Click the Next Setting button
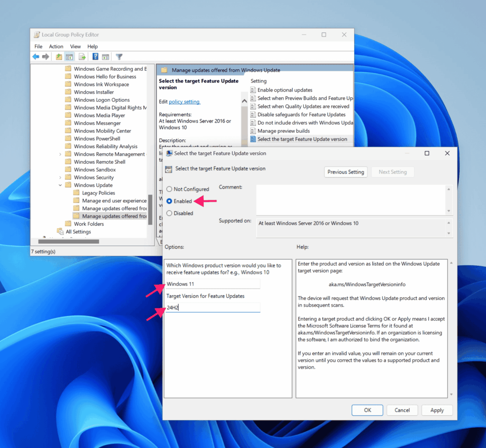The width and height of the screenshot is (486, 448). 393,172
